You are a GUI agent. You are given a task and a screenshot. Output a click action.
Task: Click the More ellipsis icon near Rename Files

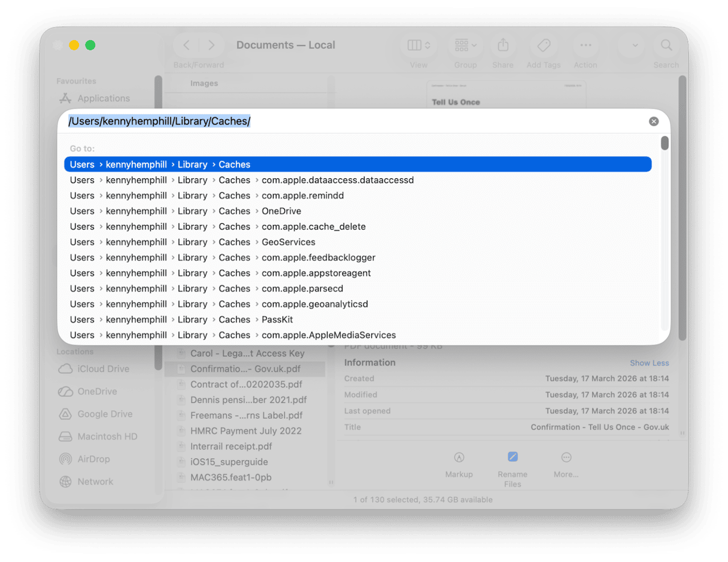pyautogui.click(x=566, y=457)
